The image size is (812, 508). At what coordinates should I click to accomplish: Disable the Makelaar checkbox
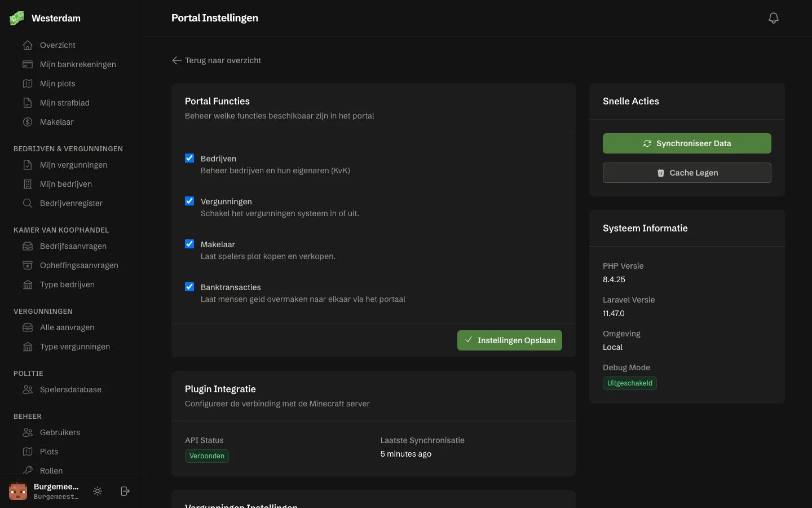(189, 244)
